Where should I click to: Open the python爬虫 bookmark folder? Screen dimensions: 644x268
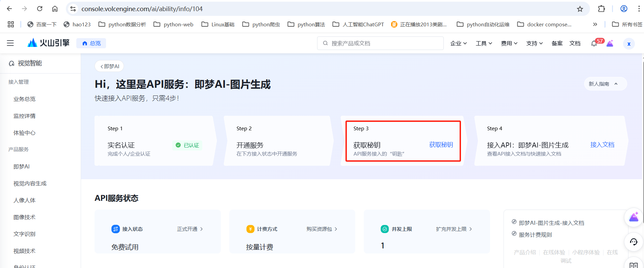(261, 24)
